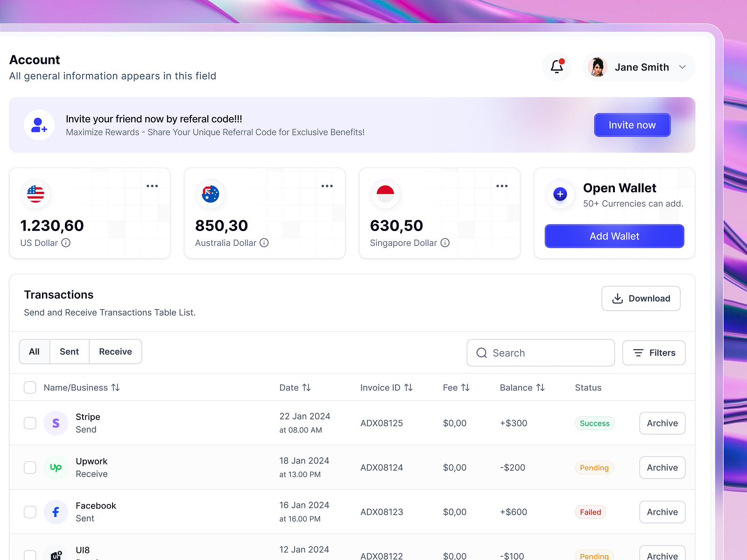
Task: Show US Dollar info tooltip icon
Action: pos(66,243)
